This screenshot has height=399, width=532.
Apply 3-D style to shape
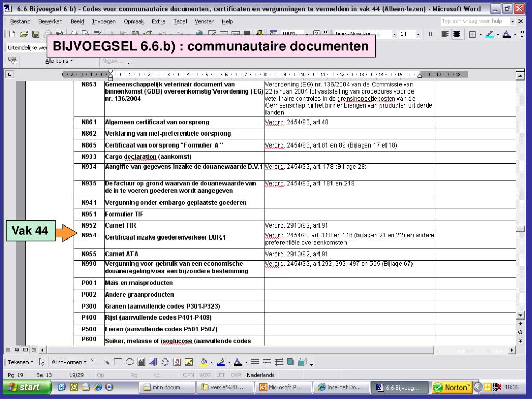pyautogui.click(x=302, y=362)
